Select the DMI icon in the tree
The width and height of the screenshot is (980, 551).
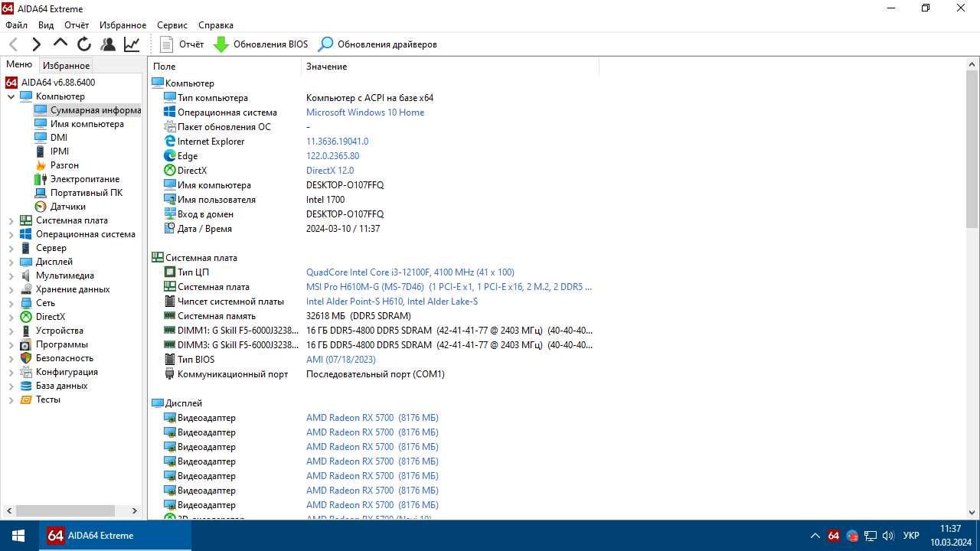(41, 138)
